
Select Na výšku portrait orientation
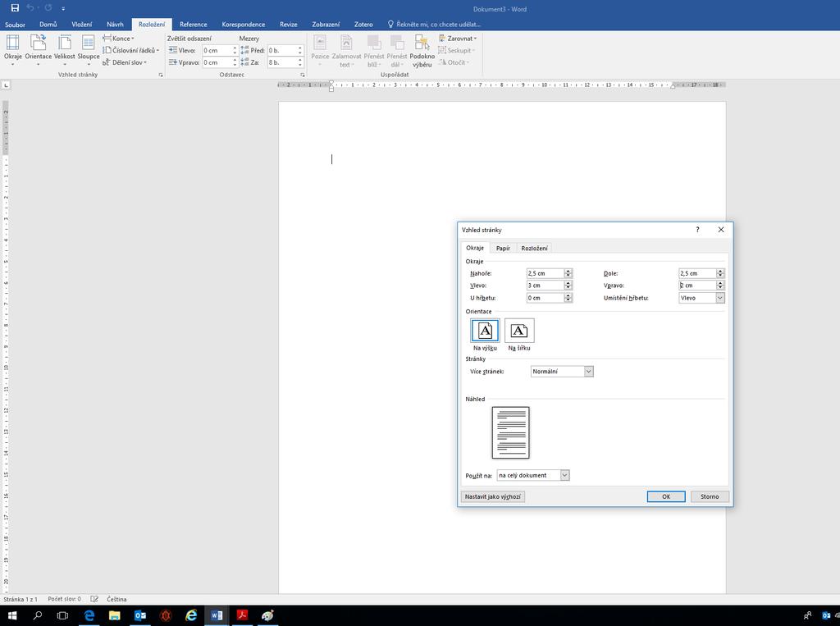click(x=485, y=331)
